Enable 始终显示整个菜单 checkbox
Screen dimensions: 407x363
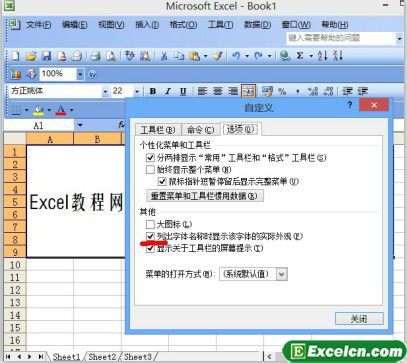point(150,170)
